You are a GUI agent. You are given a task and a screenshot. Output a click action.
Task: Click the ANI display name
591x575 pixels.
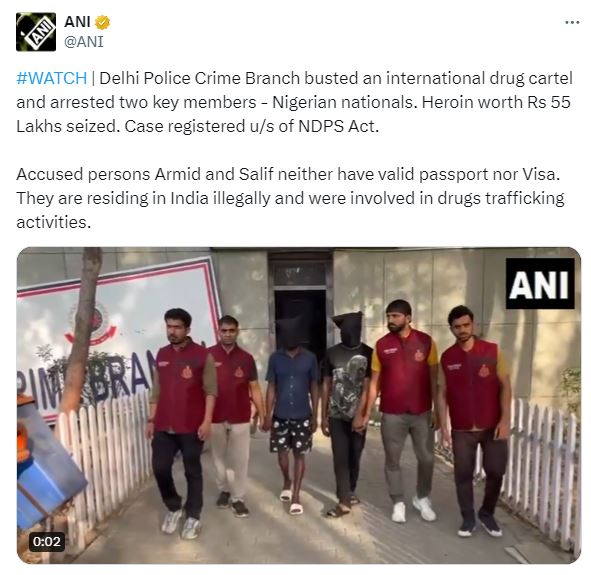point(77,22)
